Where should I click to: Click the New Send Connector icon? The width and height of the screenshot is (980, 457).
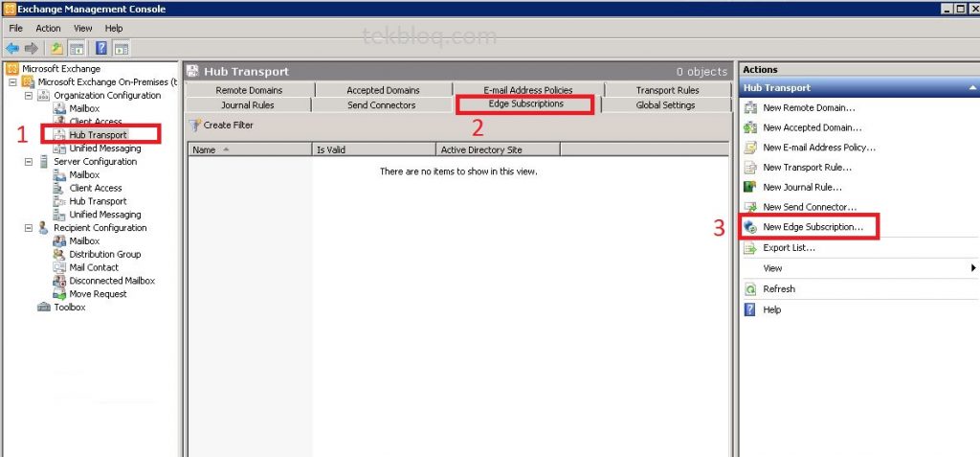coord(750,207)
